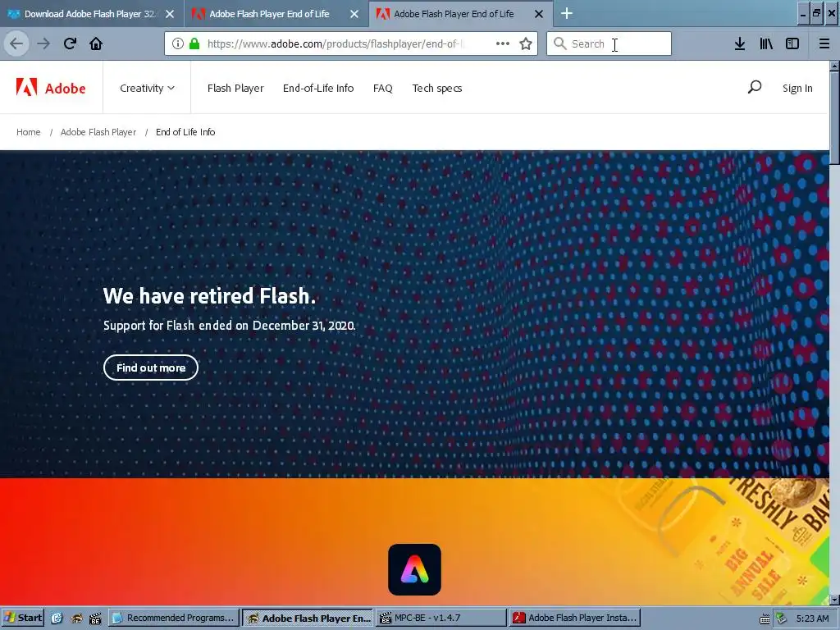Click the We have retired Flash heading
The width and height of the screenshot is (840, 630).
(209, 295)
